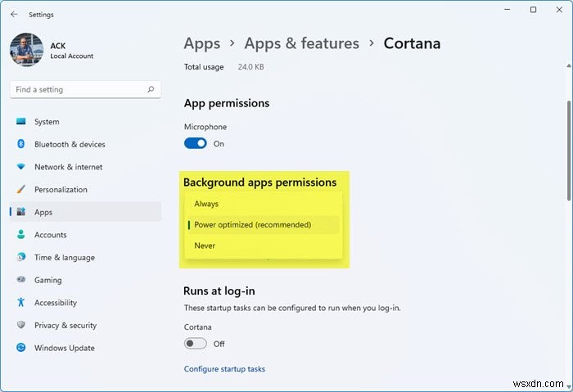Select Power optimized (recommended) option
The image size is (573, 392).
click(x=252, y=225)
